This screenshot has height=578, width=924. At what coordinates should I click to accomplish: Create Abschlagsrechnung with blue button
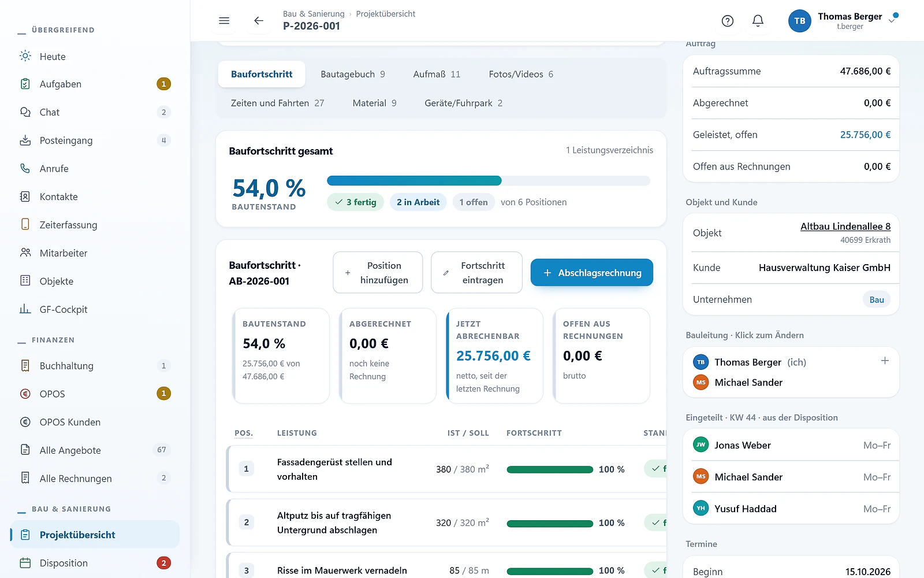pyautogui.click(x=592, y=272)
